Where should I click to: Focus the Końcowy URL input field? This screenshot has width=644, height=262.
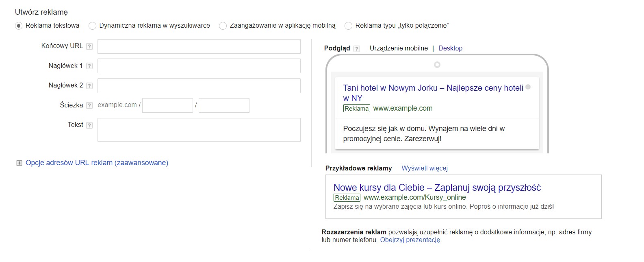click(199, 46)
